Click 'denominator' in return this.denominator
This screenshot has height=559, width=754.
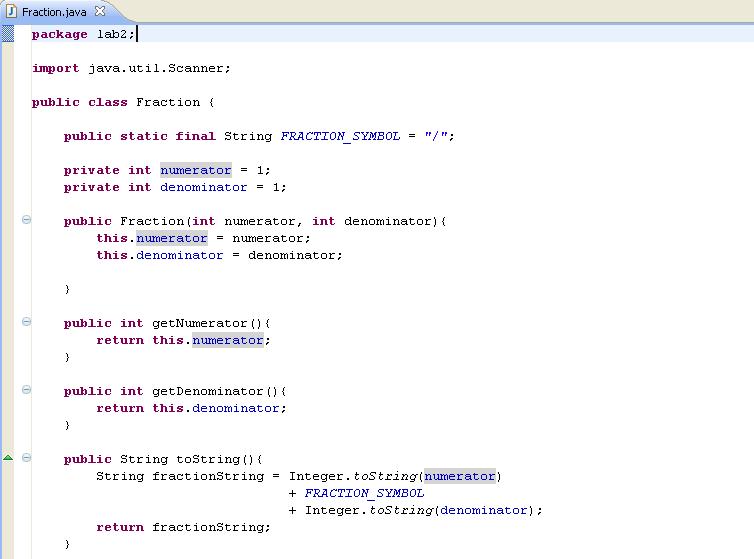pos(235,408)
